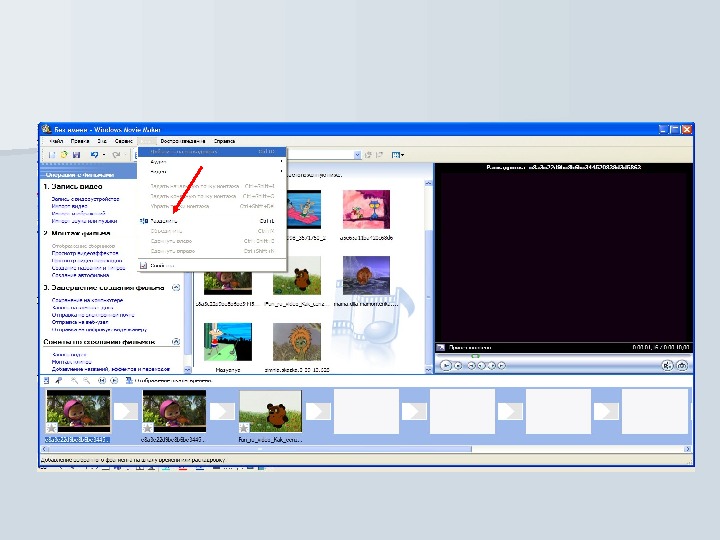Undo the last action in toolbar
The image size is (720, 540).
(94, 155)
